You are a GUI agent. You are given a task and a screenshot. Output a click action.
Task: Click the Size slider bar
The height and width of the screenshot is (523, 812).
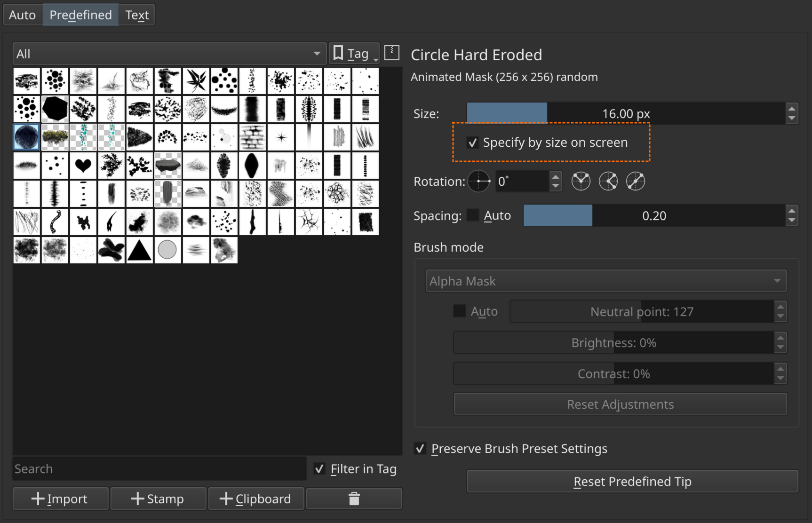pos(626,114)
